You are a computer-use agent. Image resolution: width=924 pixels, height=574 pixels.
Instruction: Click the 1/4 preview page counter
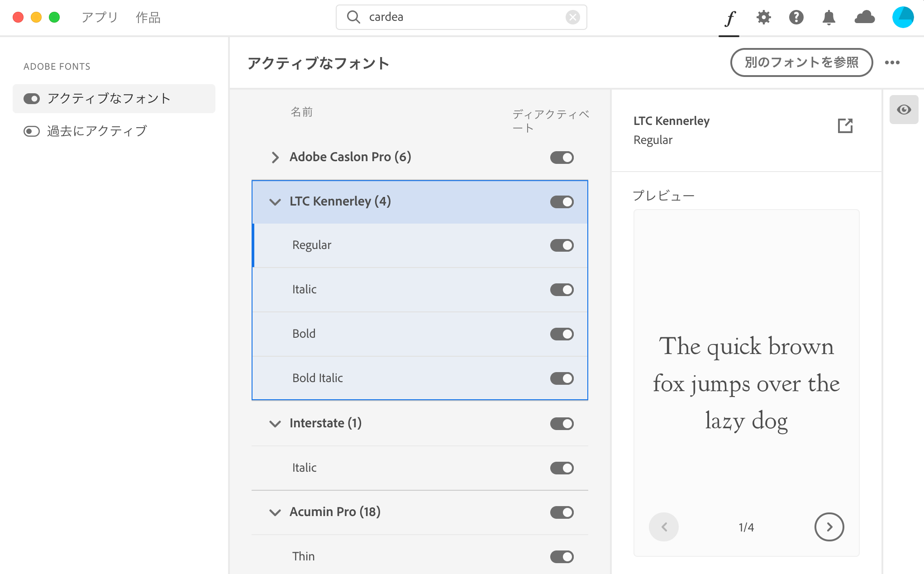coord(746,527)
